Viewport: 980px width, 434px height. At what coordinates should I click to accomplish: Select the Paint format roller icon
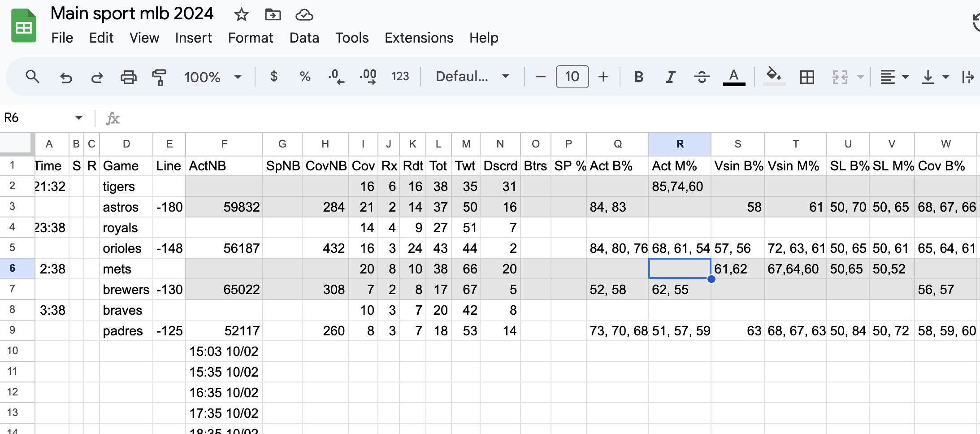[159, 77]
